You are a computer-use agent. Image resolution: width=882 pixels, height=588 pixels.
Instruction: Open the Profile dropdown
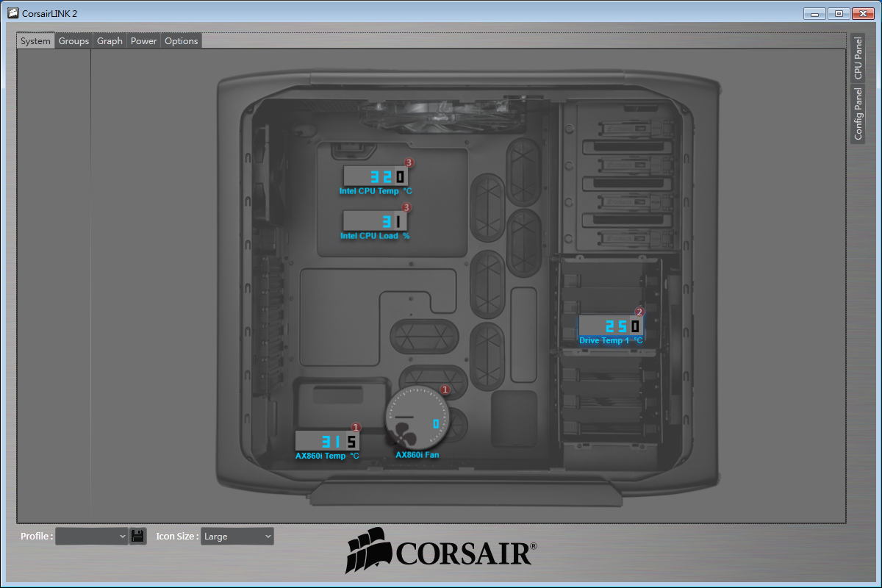[x=92, y=536]
